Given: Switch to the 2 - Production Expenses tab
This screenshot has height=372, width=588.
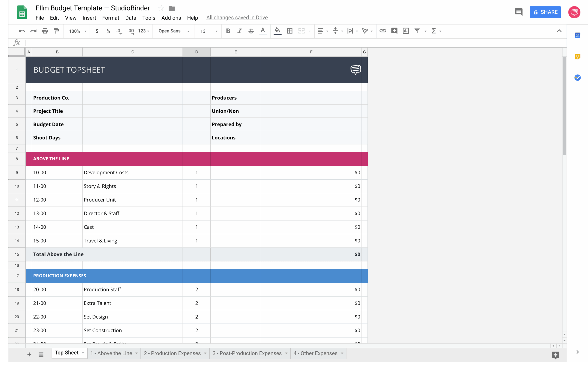Looking at the screenshot, I should [x=173, y=353].
